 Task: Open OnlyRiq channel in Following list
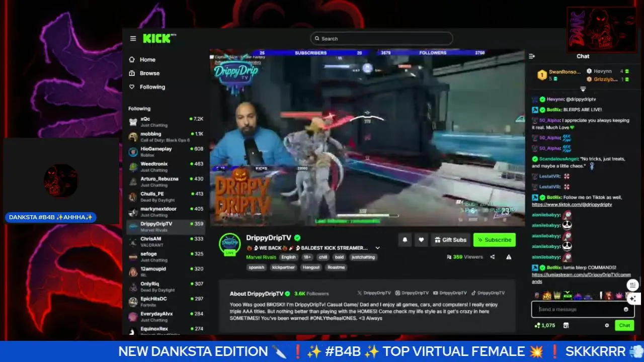[x=166, y=287]
